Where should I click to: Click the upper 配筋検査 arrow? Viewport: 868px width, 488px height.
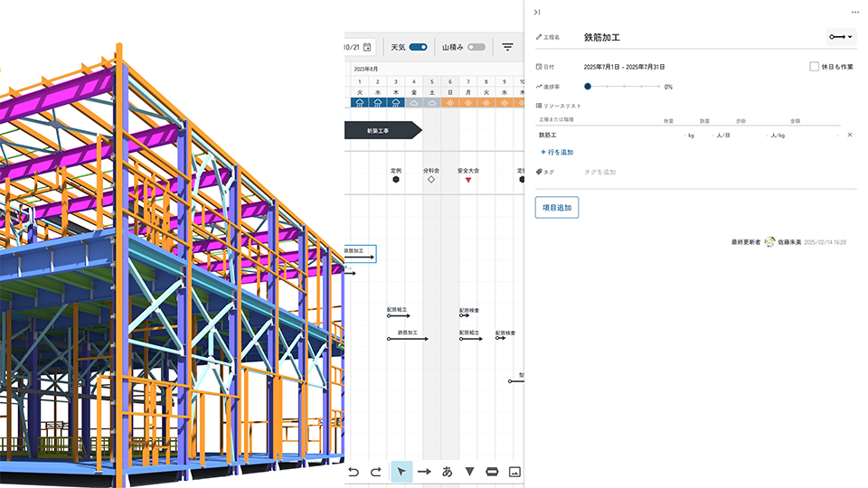(464, 315)
